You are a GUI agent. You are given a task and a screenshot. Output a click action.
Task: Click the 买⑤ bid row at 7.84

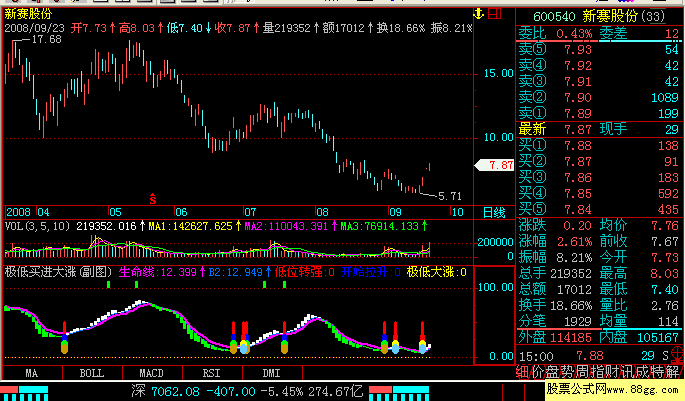[599, 210]
